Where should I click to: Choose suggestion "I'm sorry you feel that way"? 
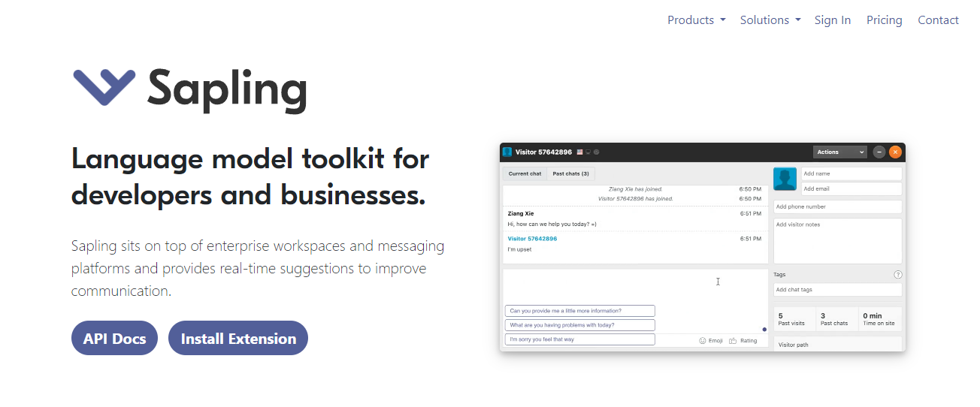[x=579, y=339]
